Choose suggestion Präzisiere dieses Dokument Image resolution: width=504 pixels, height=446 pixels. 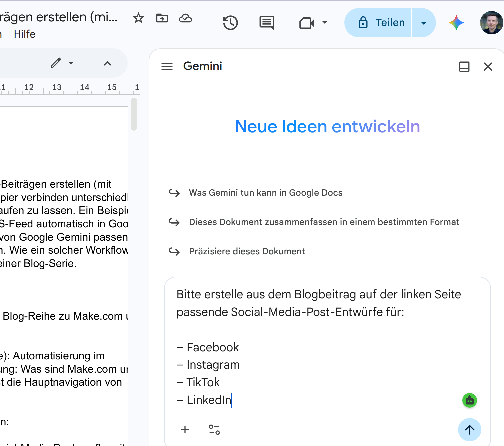pos(247,251)
